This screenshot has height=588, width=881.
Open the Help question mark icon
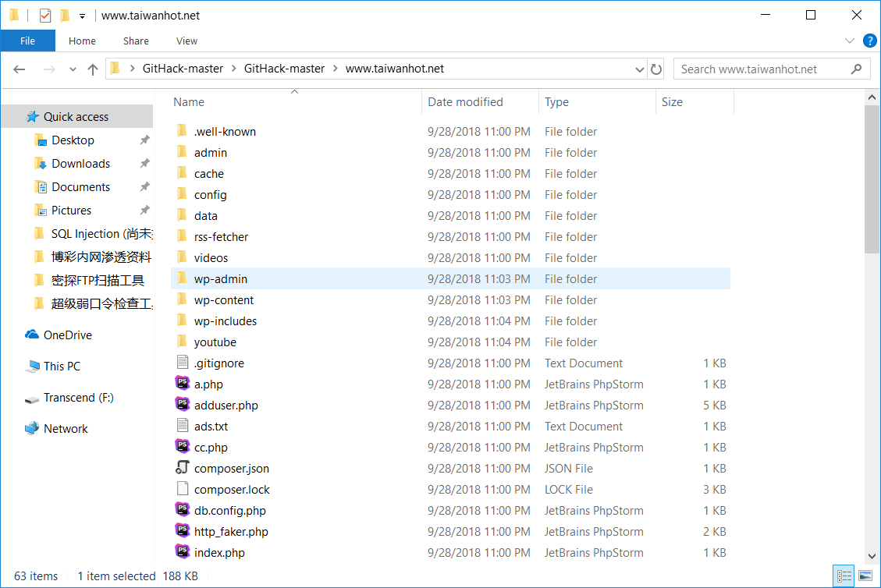(x=870, y=41)
